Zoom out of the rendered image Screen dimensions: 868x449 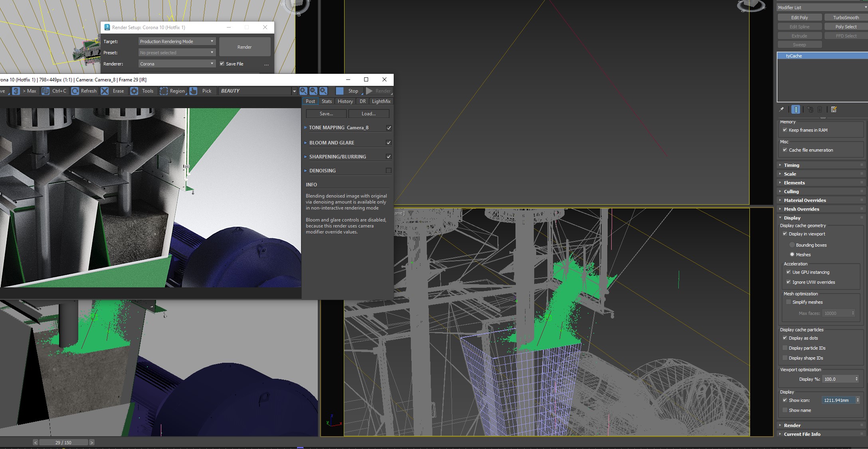pyautogui.click(x=313, y=91)
